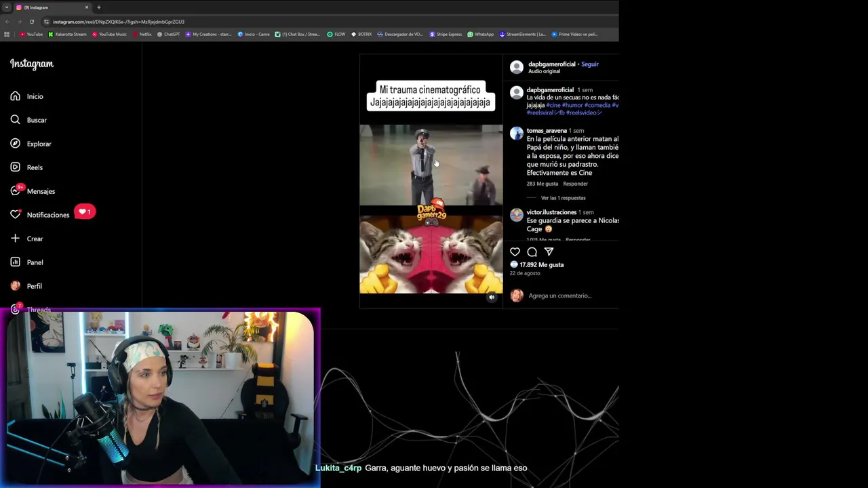
Task: Expand Ver las 1 respuestas
Action: pyautogui.click(x=563, y=198)
